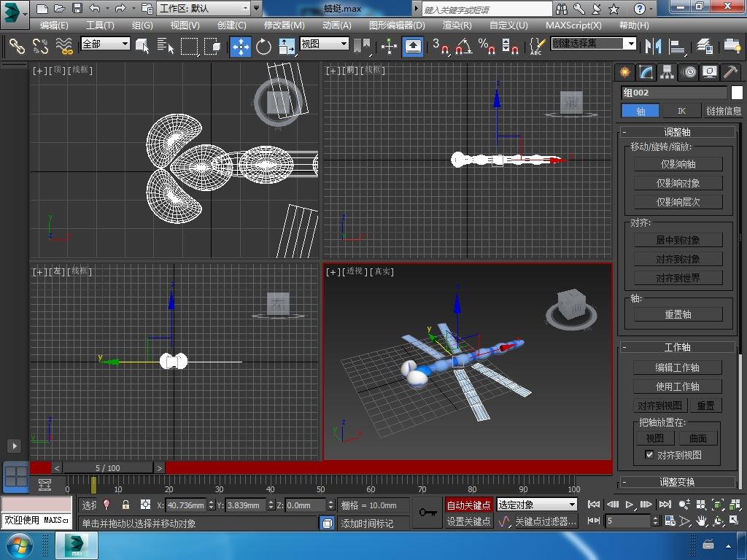
Task: Click the 仅影响轴 button
Action: tap(678, 164)
